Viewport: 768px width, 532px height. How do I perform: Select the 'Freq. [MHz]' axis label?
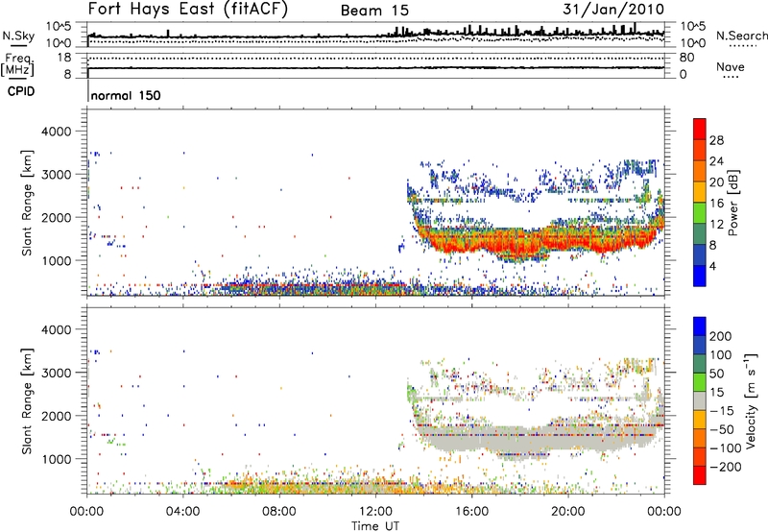point(18,64)
